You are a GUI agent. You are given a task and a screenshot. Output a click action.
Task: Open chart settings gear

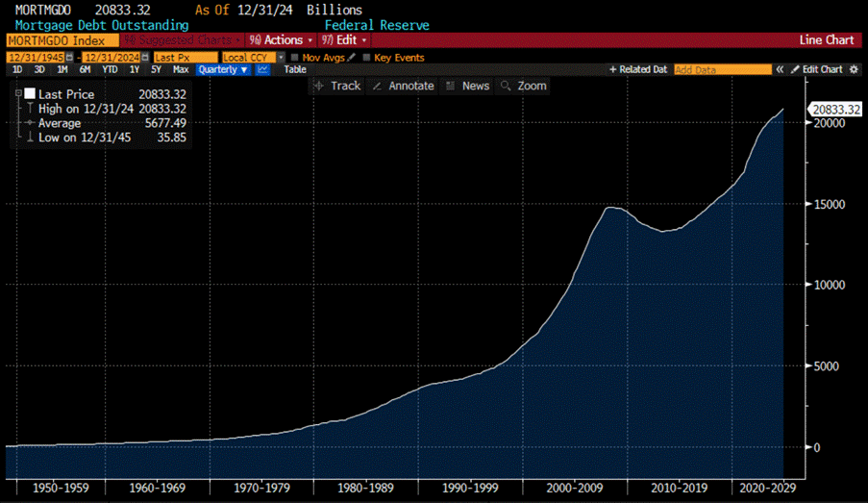click(855, 69)
